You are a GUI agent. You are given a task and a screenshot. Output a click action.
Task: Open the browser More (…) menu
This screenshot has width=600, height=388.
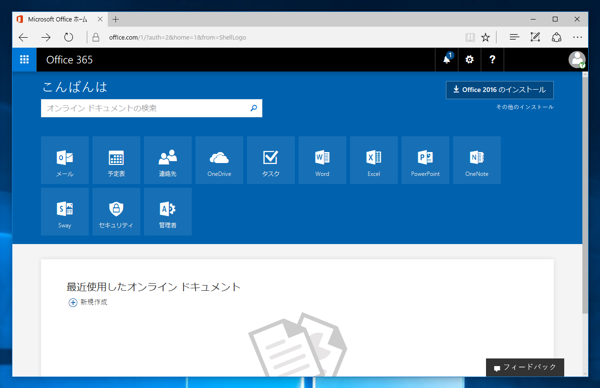click(x=577, y=37)
